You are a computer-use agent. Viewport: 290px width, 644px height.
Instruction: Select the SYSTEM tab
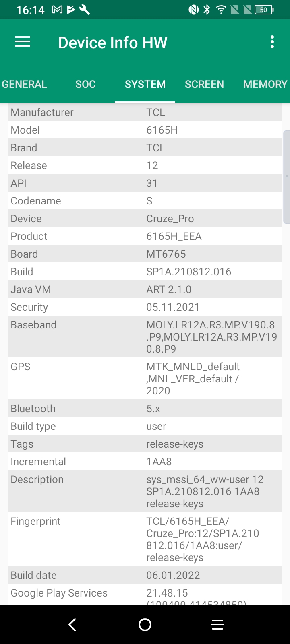[x=145, y=84]
